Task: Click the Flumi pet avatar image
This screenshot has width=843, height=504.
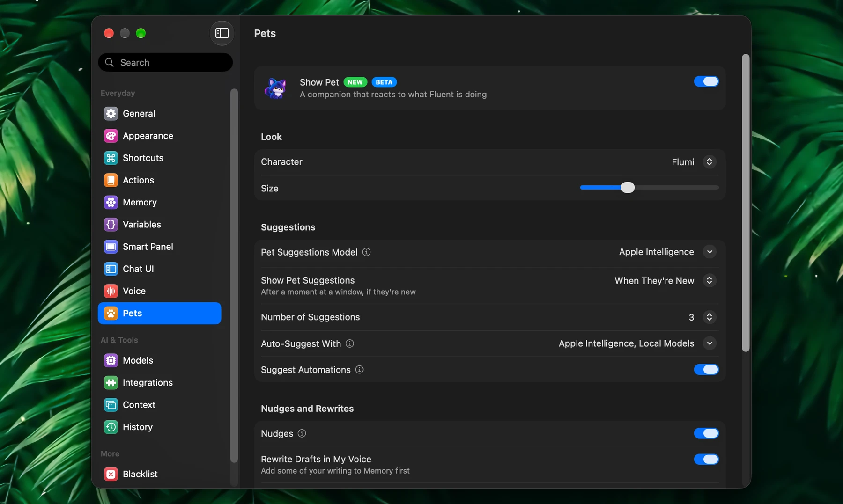Action: pyautogui.click(x=276, y=88)
